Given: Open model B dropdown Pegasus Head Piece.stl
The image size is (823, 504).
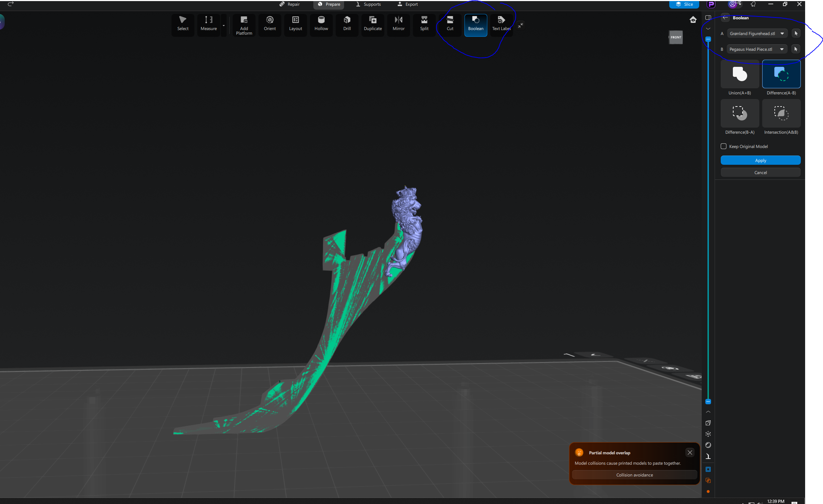Looking at the screenshot, I should 757,49.
